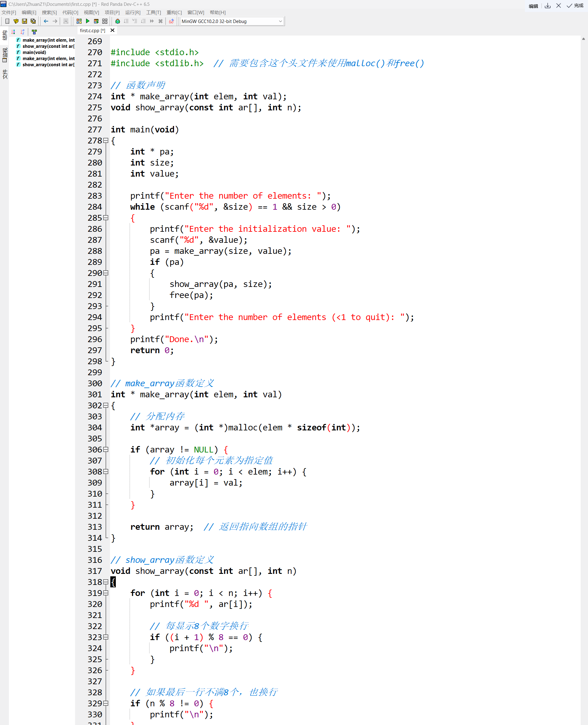This screenshot has width=588, height=725.
Task: Collapse the fold at line 306
Action: pyautogui.click(x=106, y=449)
